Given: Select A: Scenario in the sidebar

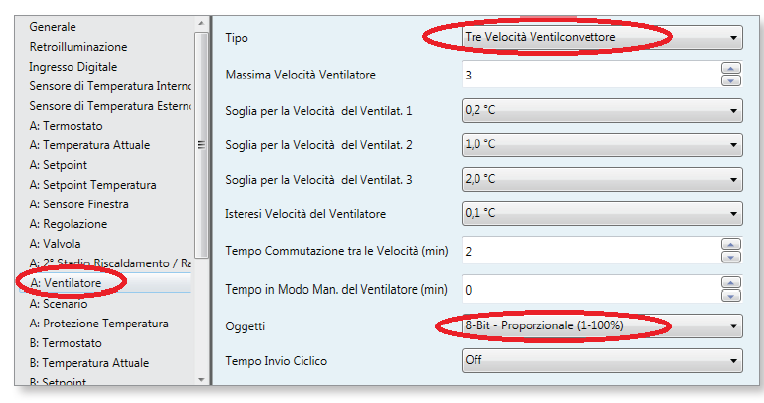Looking at the screenshot, I should tap(58, 304).
